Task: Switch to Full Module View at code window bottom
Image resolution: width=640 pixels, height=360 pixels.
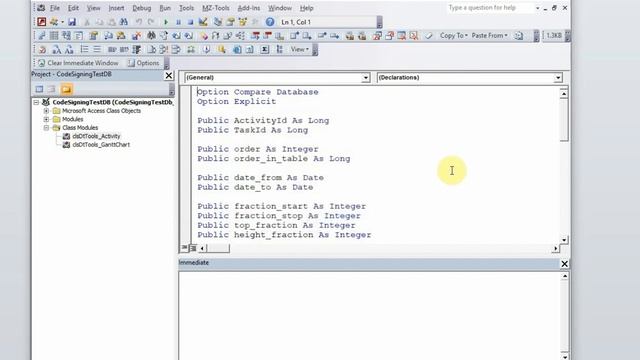Action: 193,248
